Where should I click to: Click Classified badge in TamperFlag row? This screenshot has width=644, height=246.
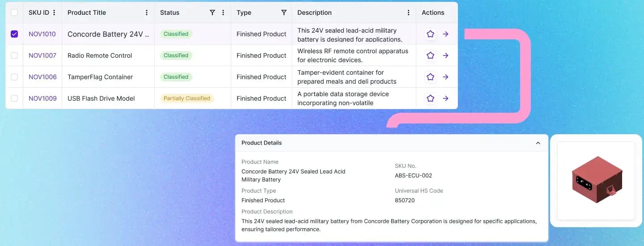[x=176, y=77]
